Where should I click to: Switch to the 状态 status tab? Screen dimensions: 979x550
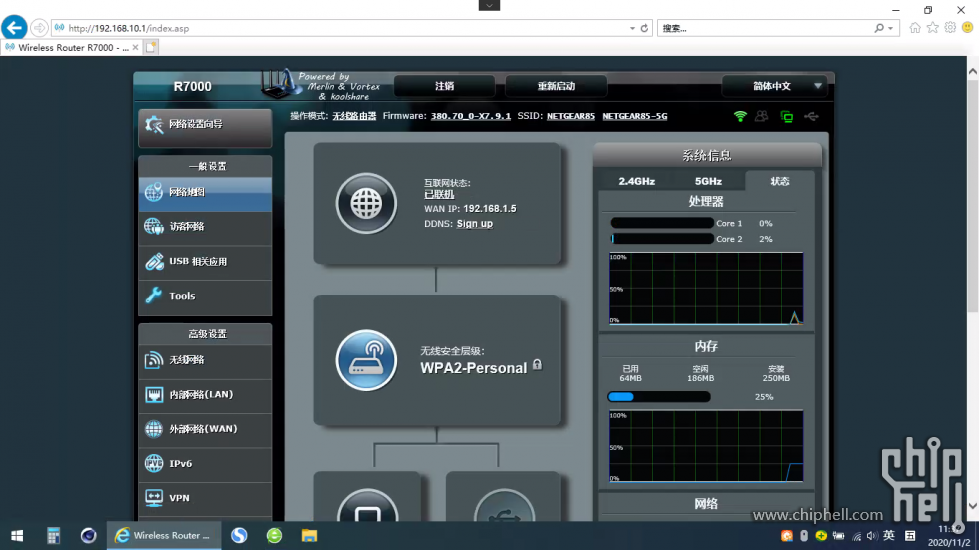pos(780,181)
